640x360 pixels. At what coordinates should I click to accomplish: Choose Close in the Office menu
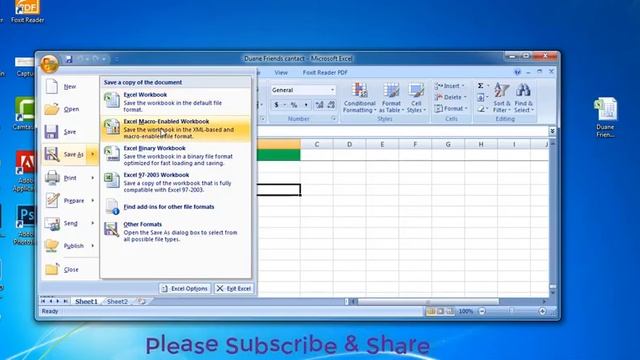(70, 269)
